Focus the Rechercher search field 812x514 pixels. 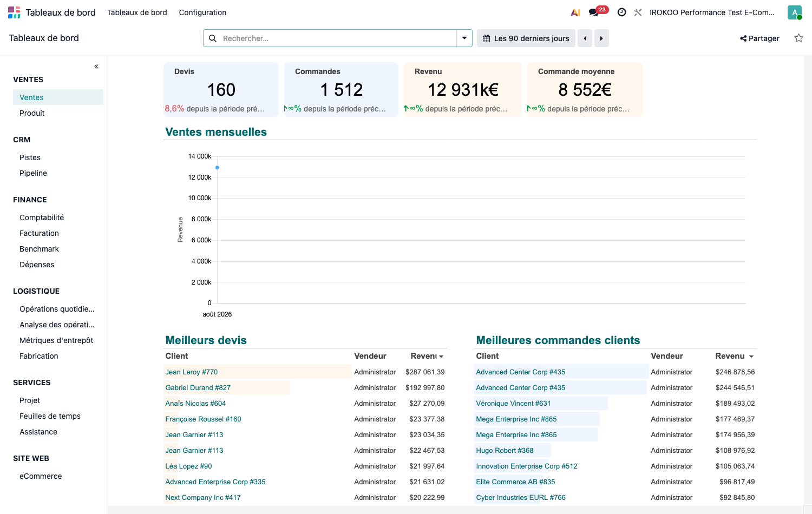pos(338,38)
